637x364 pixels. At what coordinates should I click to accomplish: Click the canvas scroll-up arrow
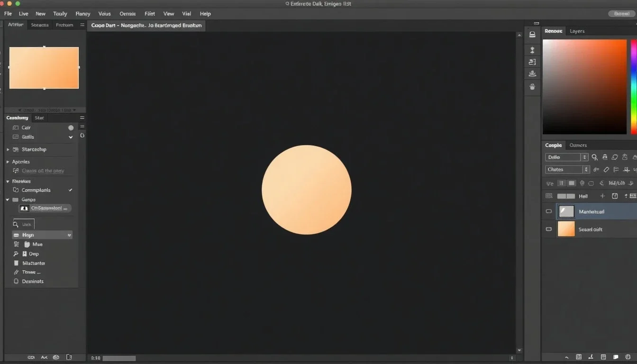click(x=519, y=35)
